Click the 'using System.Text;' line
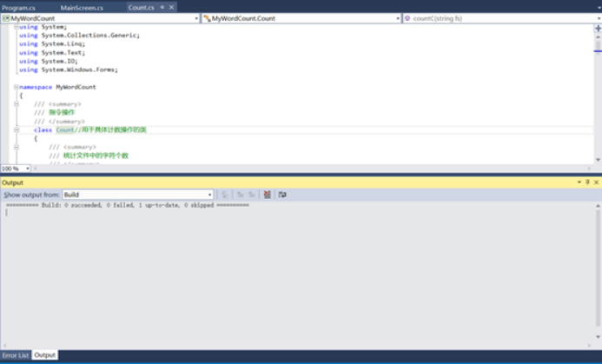Viewport: 602px width, 364px height. point(52,53)
